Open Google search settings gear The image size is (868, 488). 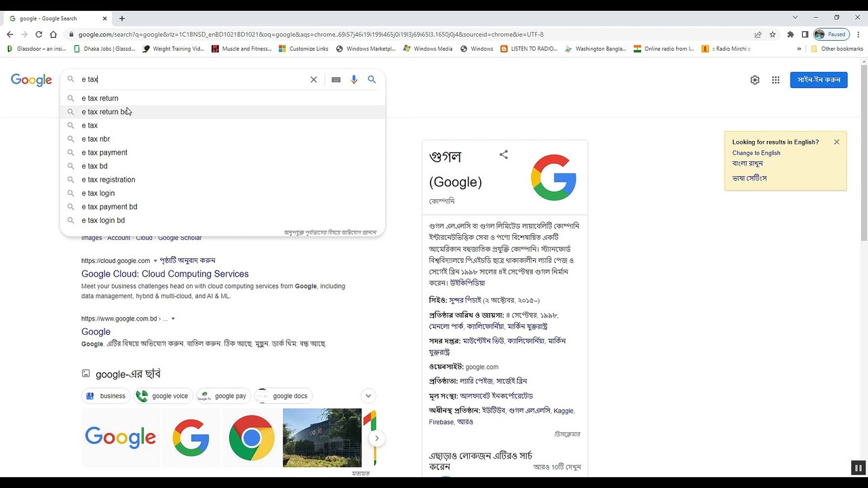tap(755, 80)
